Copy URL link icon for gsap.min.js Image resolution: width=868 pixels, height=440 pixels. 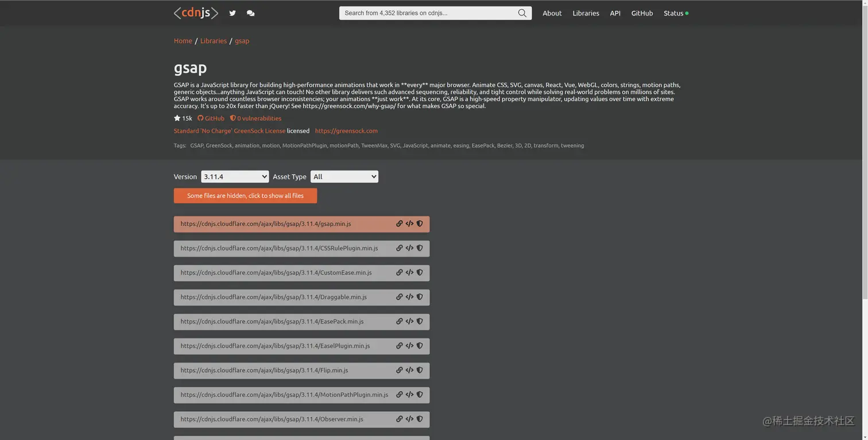[x=400, y=224]
